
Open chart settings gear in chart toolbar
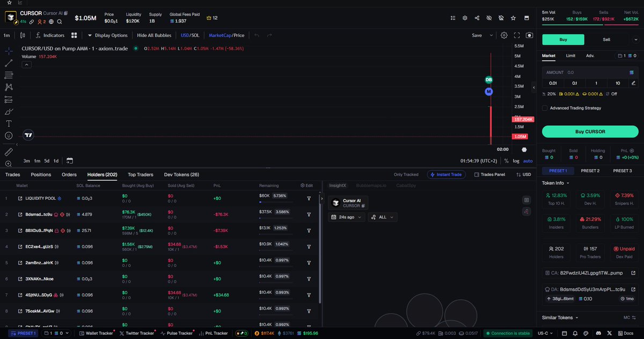coord(504,35)
